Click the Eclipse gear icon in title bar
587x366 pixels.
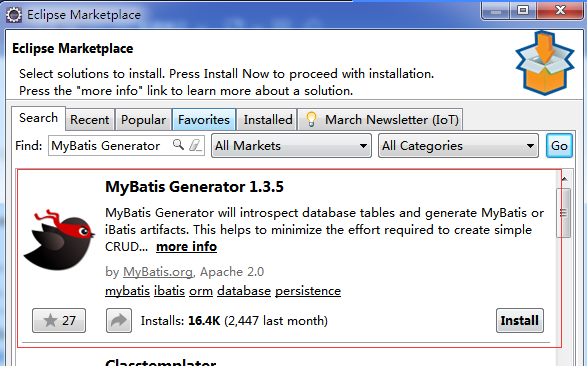tap(14, 15)
